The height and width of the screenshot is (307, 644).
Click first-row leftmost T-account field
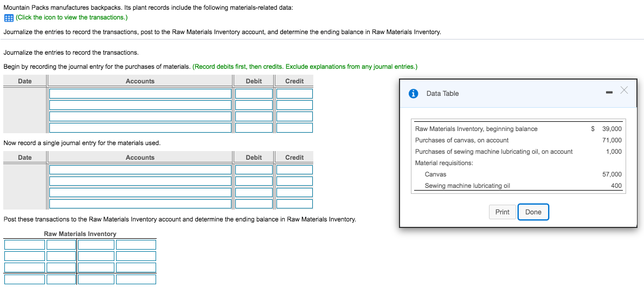pyautogui.click(x=24, y=245)
